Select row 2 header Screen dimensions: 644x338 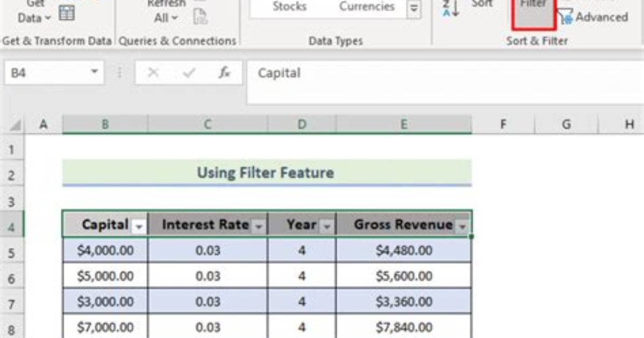(x=12, y=175)
